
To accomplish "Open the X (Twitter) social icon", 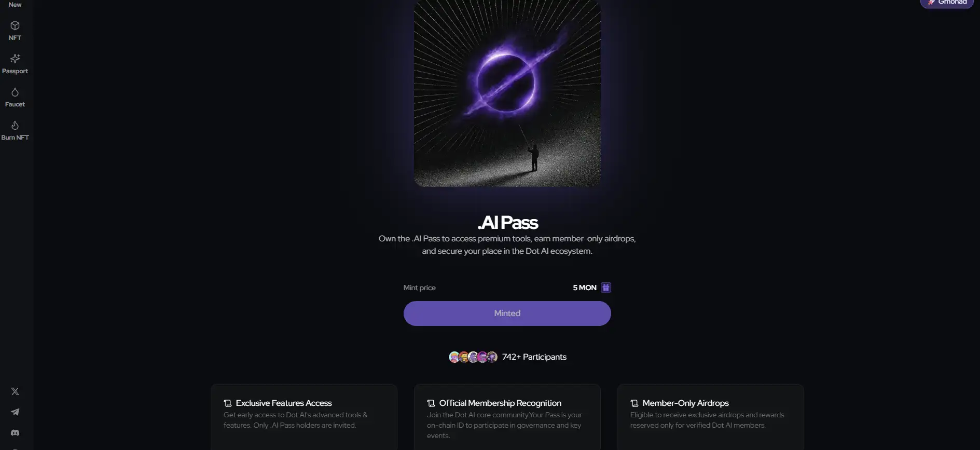I will (15, 391).
